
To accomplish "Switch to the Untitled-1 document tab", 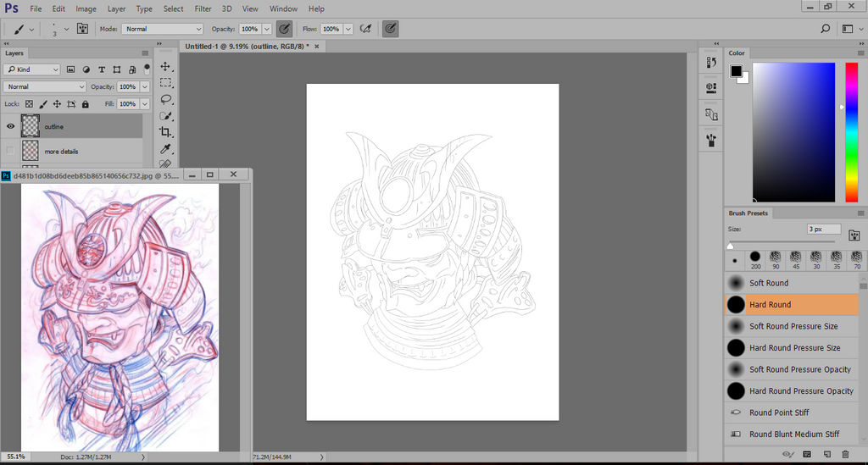I will coord(247,47).
